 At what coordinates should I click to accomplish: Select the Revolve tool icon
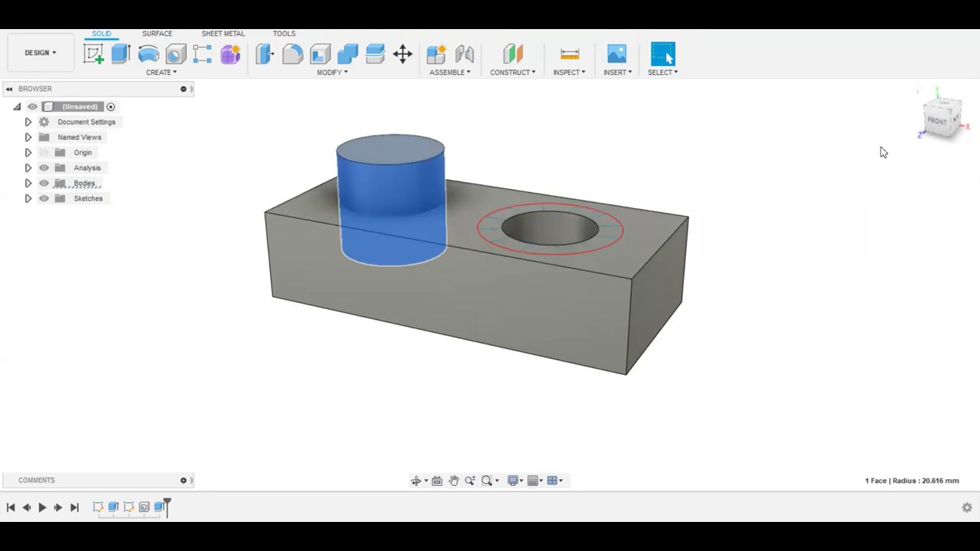(x=149, y=54)
